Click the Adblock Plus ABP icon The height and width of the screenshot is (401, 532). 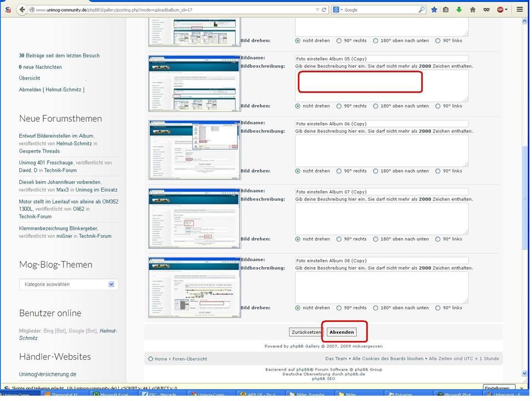[501, 9]
